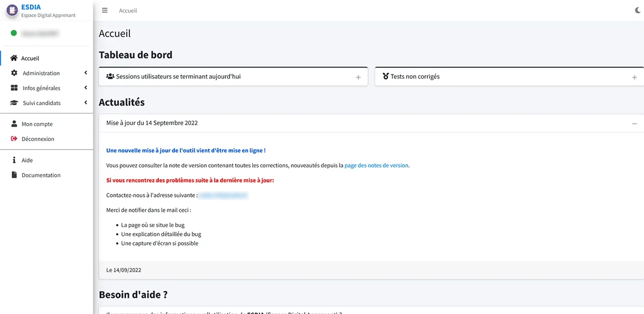
Task: Expand Tests non corrigés card with plus
Action: (634, 77)
